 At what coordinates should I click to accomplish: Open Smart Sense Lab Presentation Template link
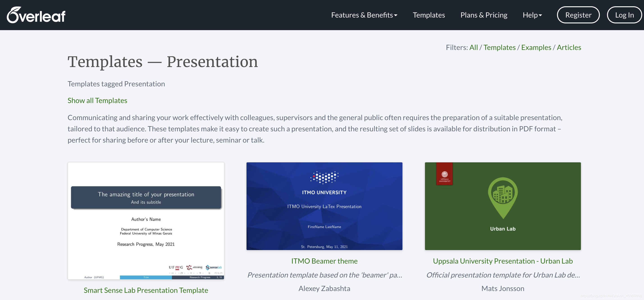(146, 290)
